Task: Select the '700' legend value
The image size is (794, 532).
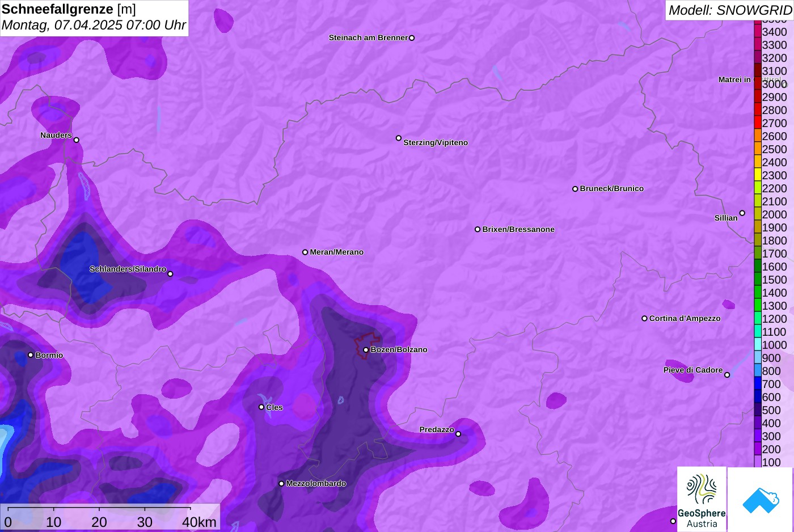Action: (771, 384)
